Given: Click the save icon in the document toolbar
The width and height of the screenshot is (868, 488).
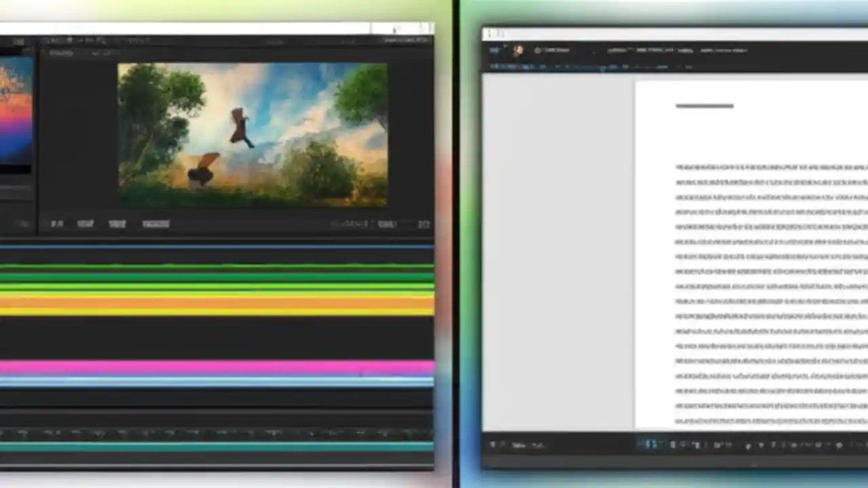Looking at the screenshot, I should pos(490,66).
